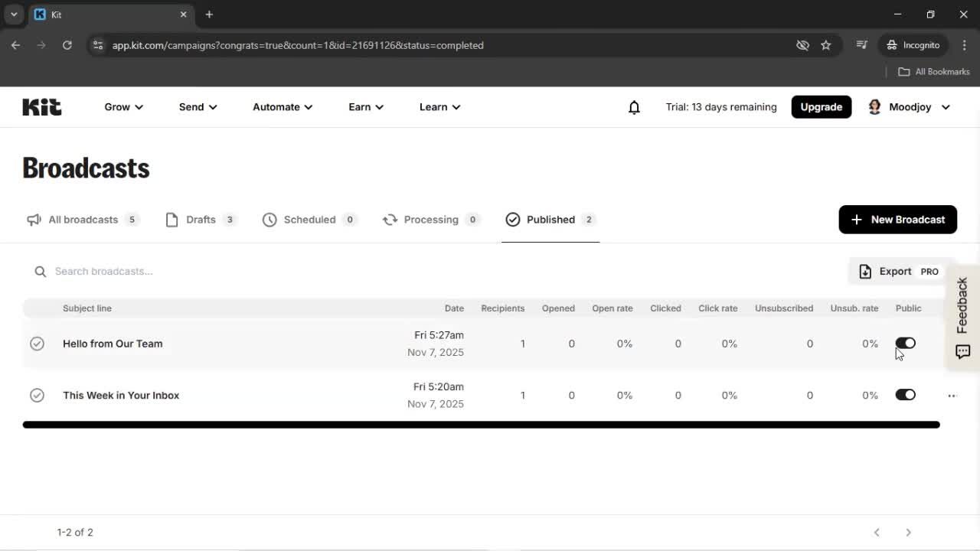Reload the page in the browser
This screenshot has width=980, height=551.
tap(67, 45)
